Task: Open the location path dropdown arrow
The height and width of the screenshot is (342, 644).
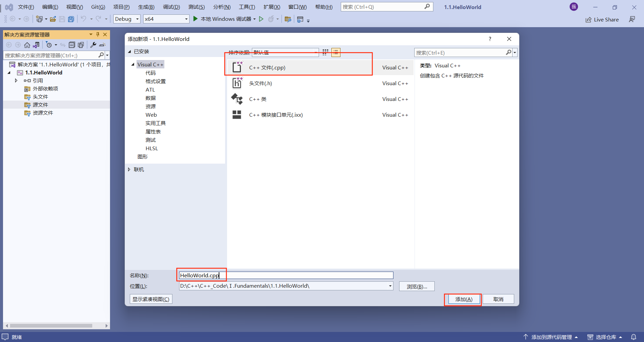Action: click(x=390, y=286)
